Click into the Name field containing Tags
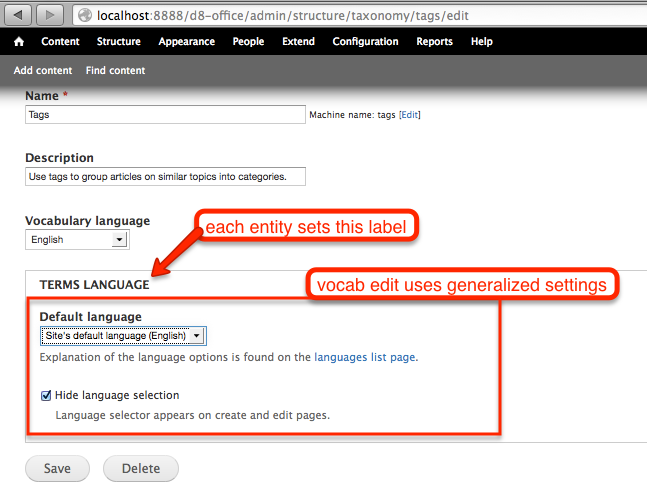Screen dimensions: 647x494 [x=165, y=115]
